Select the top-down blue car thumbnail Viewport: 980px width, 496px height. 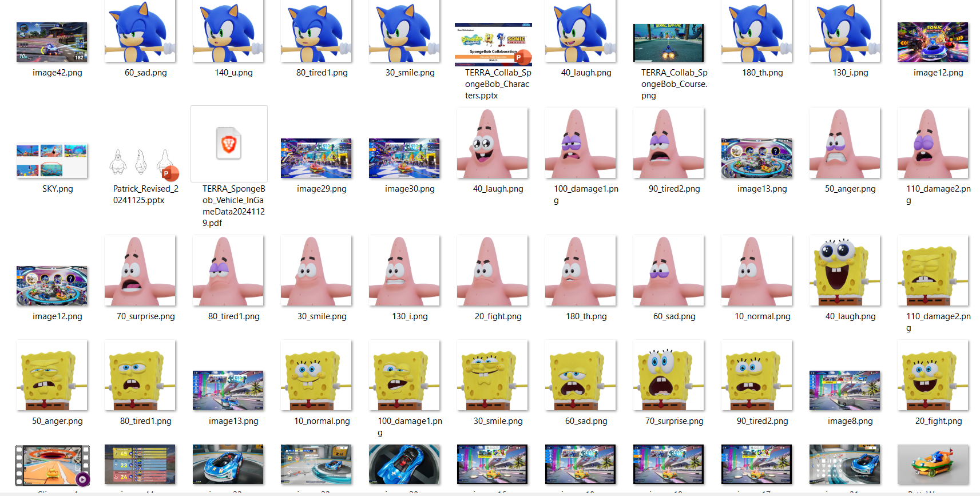click(404, 465)
